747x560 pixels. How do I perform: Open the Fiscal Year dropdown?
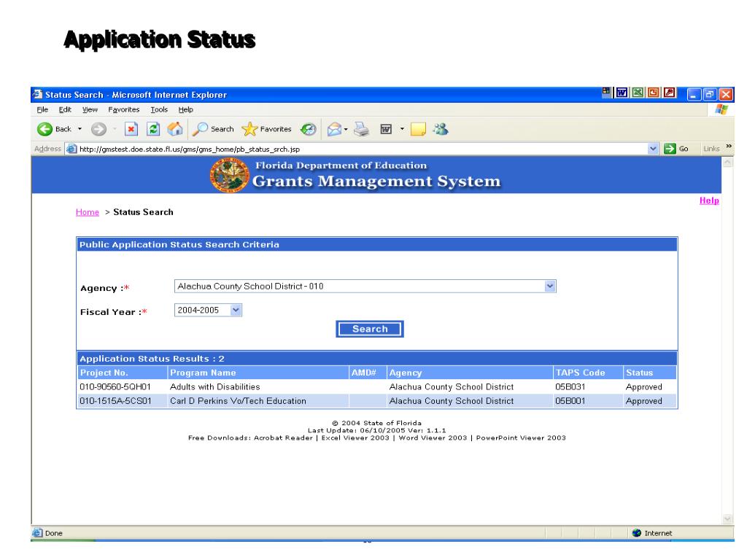(234, 310)
